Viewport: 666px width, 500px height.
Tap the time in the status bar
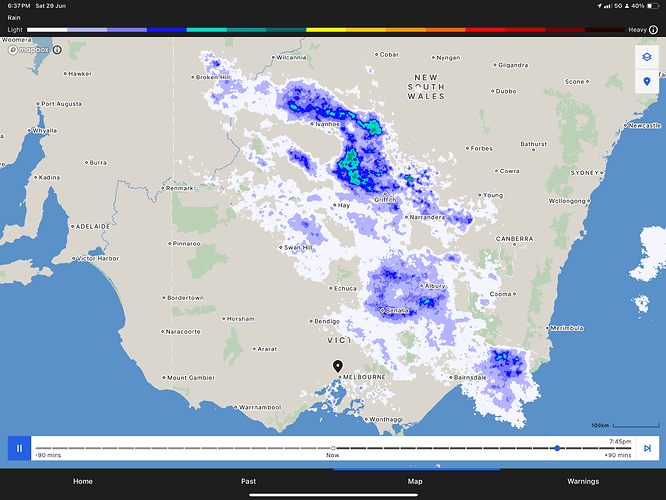[19, 6]
